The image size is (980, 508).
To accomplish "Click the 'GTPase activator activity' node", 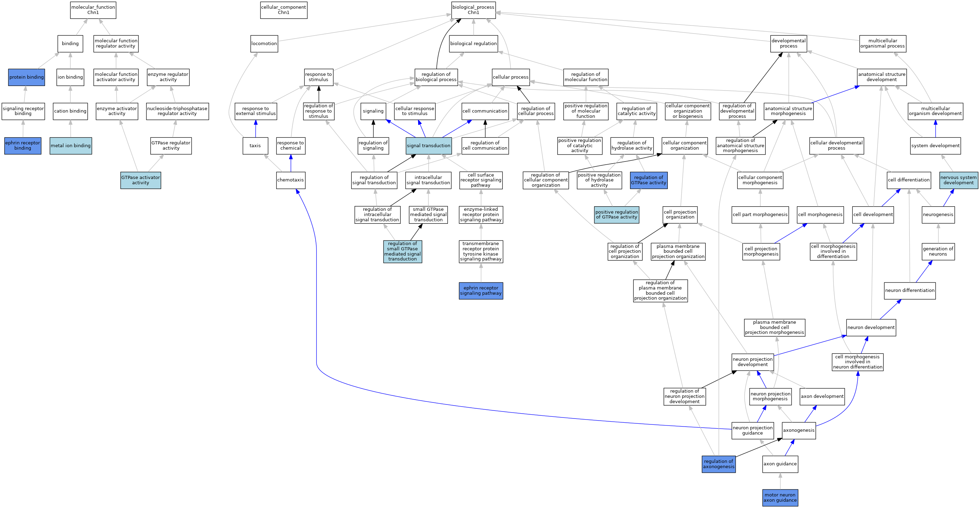I will [141, 180].
